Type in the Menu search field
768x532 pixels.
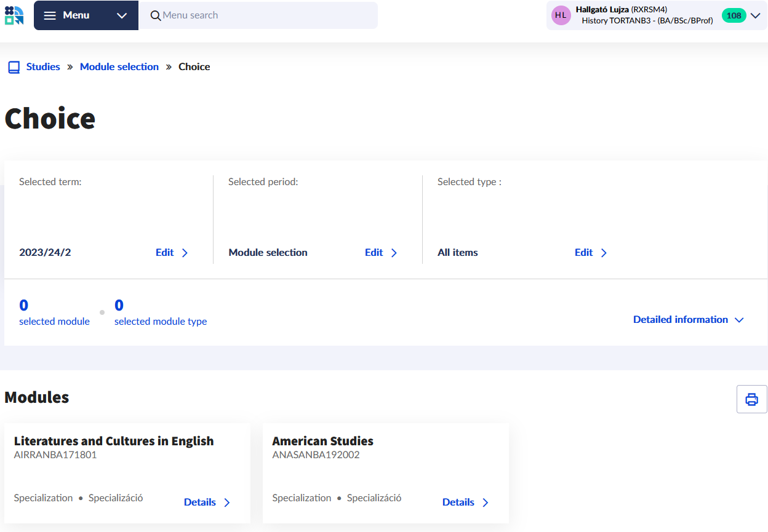(265, 15)
